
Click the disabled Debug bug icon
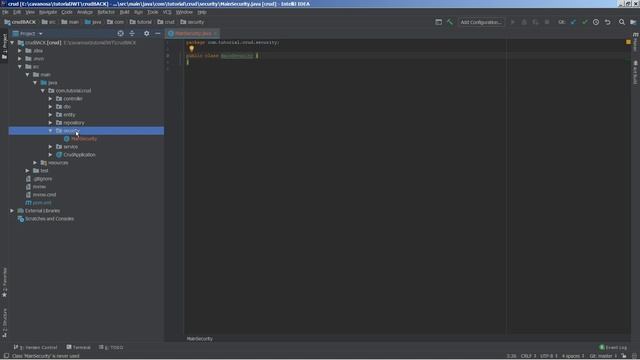(x=524, y=22)
